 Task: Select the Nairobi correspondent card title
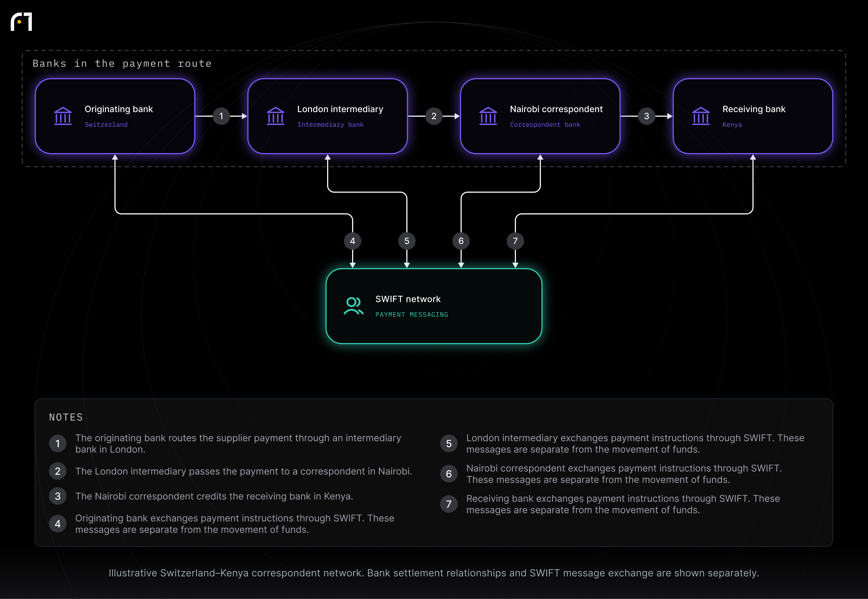(556, 109)
